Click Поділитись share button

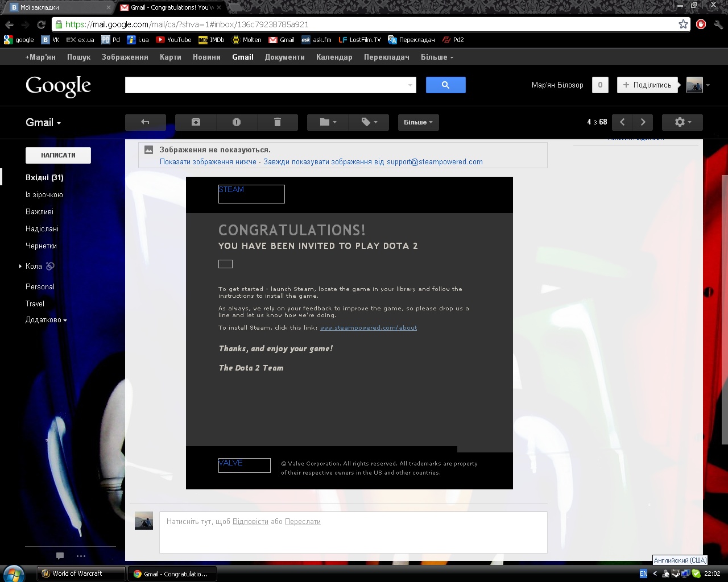coord(648,85)
